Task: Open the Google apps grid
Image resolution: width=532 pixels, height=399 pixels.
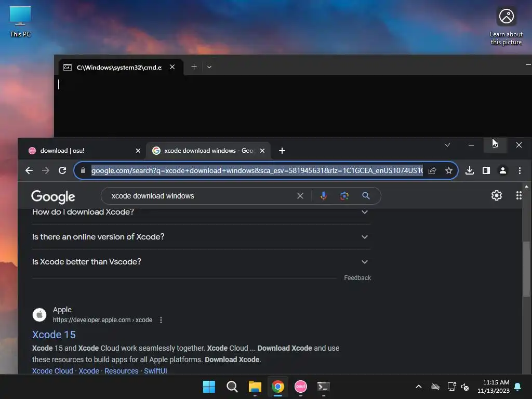Action: pyautogui.click(x=519, y=195)
